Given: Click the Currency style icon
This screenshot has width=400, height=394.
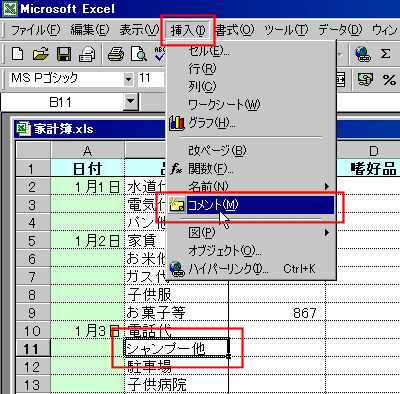Looking at the screenshot, I should pos(365,79).
